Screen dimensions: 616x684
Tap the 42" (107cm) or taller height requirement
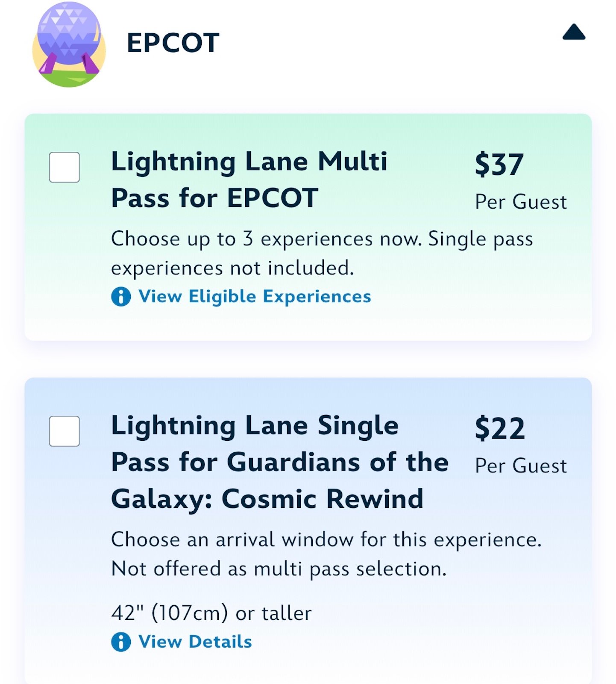pos(211,613)
